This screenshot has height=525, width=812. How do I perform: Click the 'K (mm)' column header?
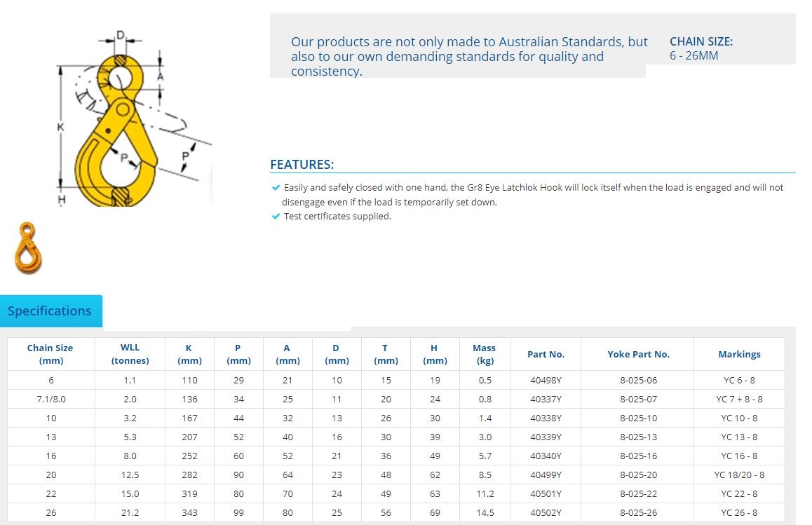(189, 354)
